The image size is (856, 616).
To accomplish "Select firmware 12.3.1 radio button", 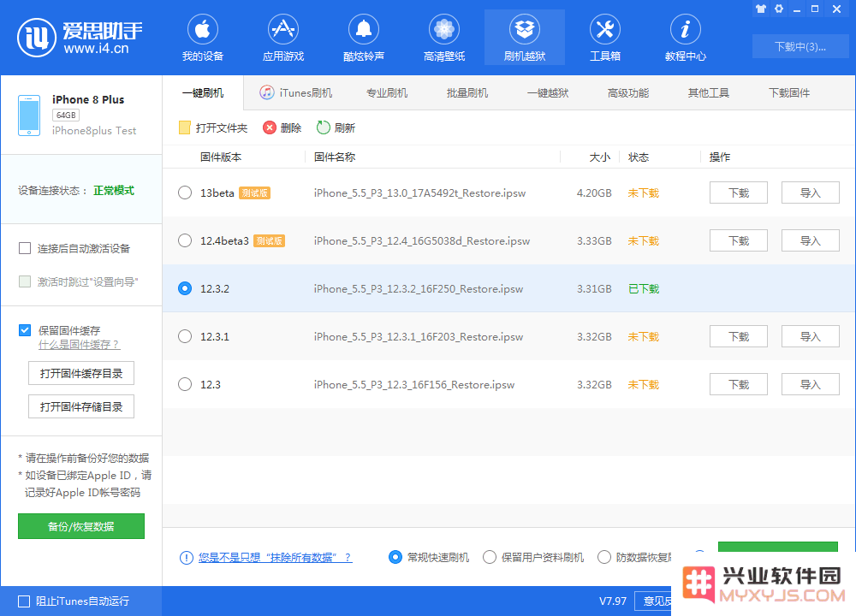I will pyautogui.click(x=185, y=336).
